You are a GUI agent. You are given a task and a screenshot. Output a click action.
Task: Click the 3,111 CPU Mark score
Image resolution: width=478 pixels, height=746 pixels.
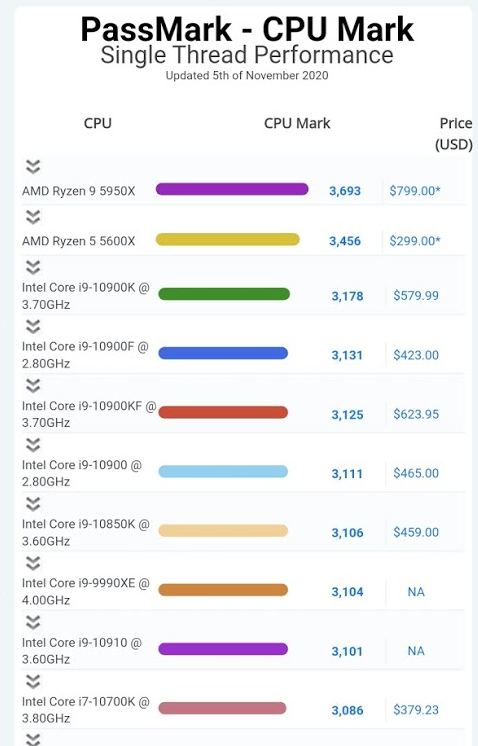tap(347, 474)
